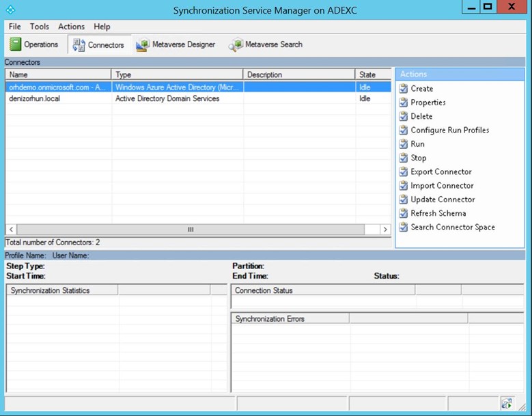
Task: Choose the Delete connector action
Action: point(421,116)
